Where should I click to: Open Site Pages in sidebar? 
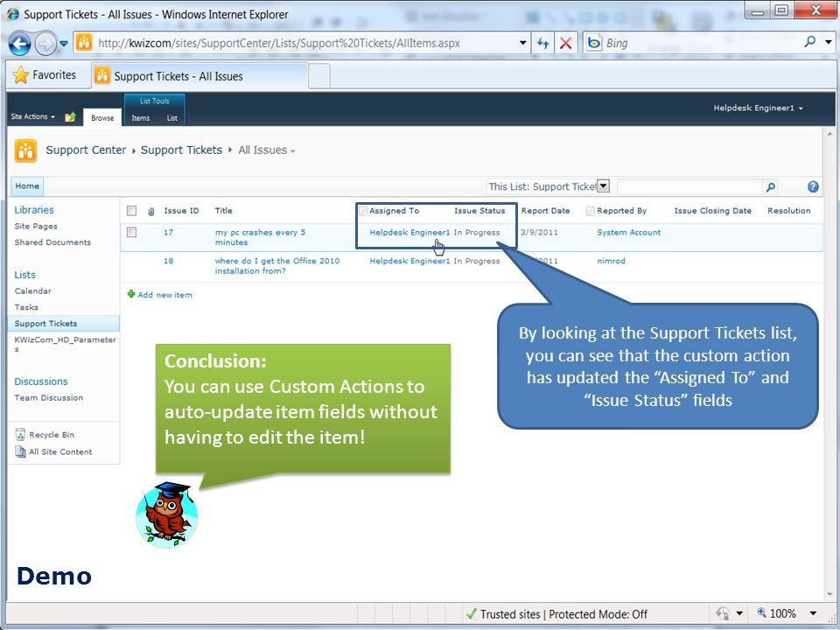tap(36, 226)
